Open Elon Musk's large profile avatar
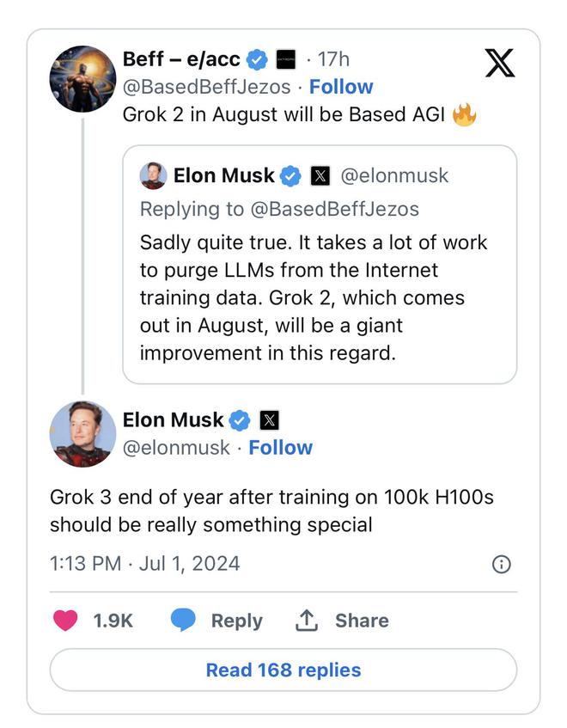This screenshot has width=567, height=728. [x=82, y=434]
